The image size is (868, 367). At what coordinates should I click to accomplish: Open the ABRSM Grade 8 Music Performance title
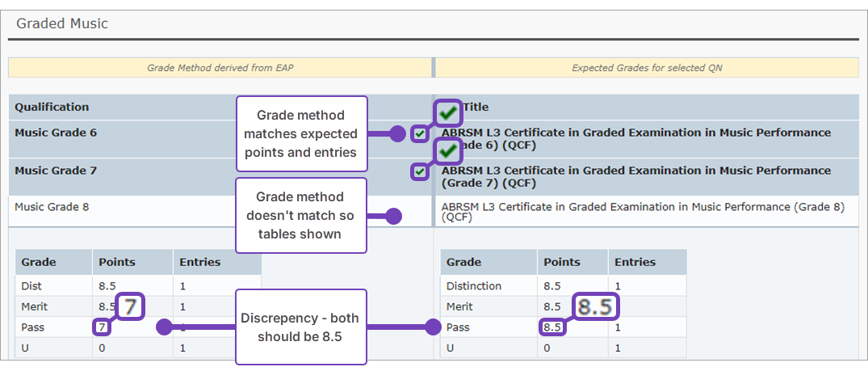click(642, 211)
